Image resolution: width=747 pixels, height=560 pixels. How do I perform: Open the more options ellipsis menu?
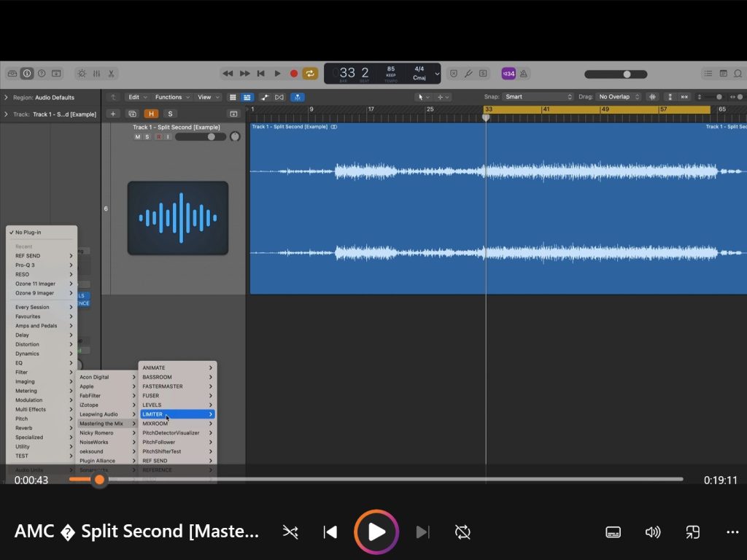point(732,532)
